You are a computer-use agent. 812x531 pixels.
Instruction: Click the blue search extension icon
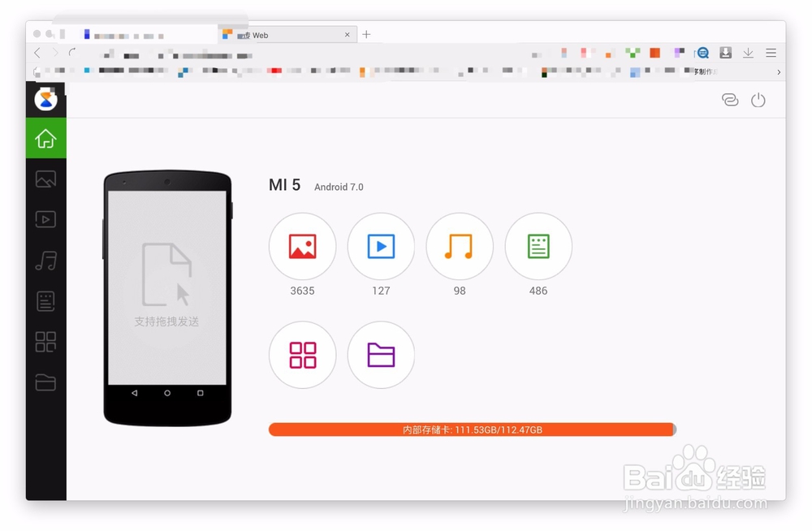[x=702, y=52]
